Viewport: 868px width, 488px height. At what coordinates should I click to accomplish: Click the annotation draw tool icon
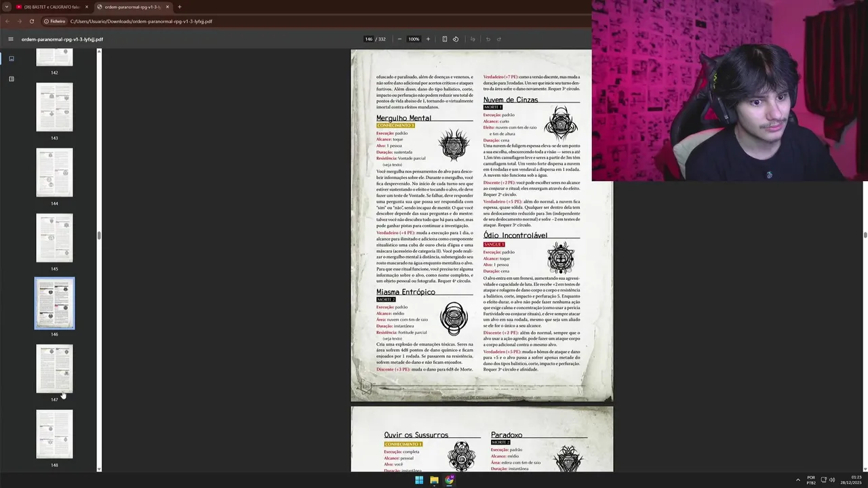pos(473,39)
